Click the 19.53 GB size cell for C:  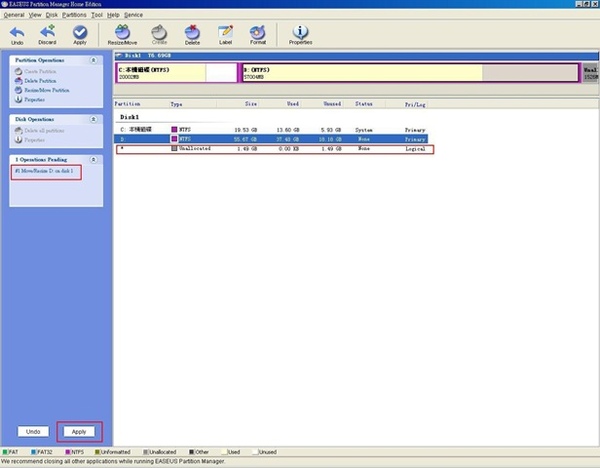(246, 130)
